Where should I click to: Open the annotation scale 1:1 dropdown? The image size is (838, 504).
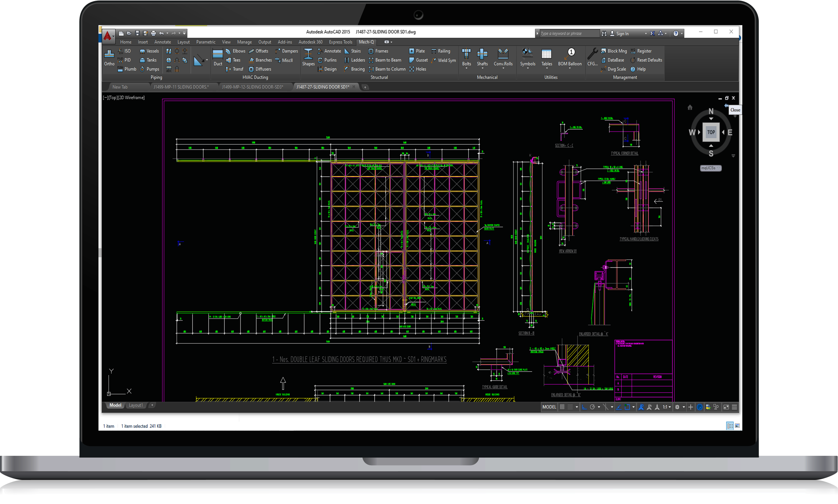coord(667,407)
